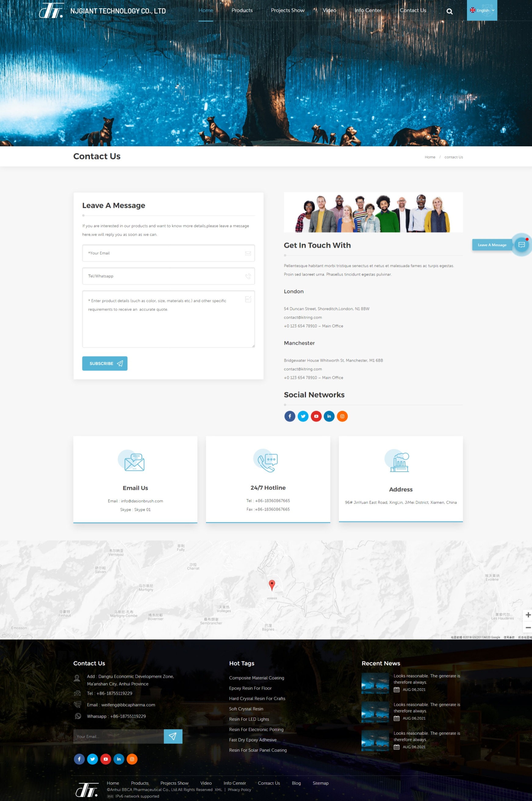Screen dimensions: 532x801
Task: Open Epoxy Resin For Floor hot tag
Action: [x=250, y=688]
